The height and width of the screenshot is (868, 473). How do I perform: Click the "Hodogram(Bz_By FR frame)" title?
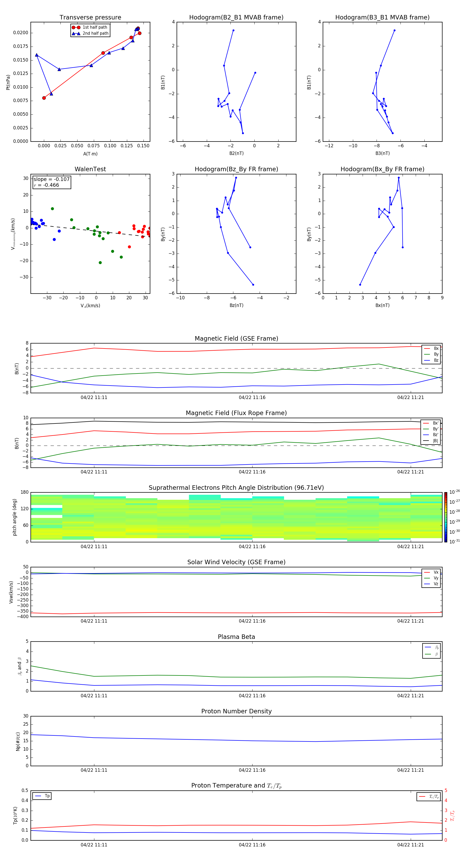(236, 169)
